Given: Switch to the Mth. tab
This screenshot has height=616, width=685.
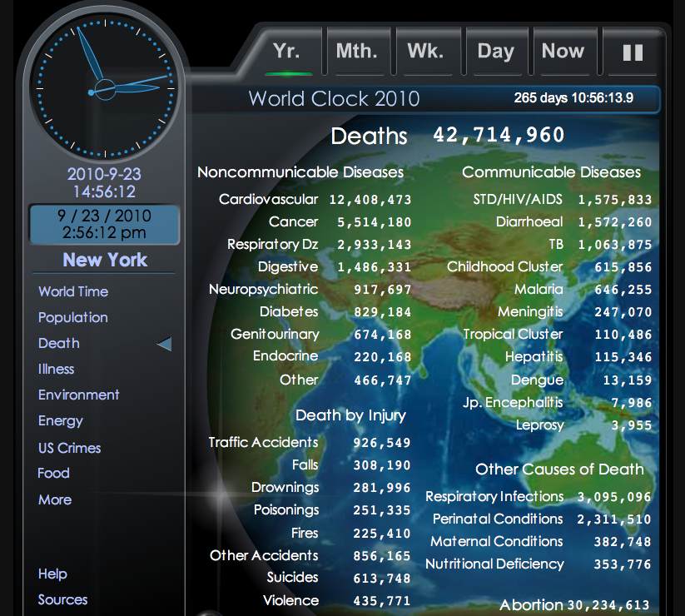Looking at the screenshot, I should [357, 51].
